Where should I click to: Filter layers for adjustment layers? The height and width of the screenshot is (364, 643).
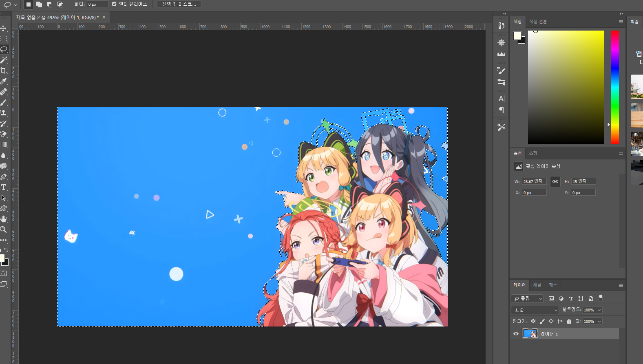click(561, 298)
